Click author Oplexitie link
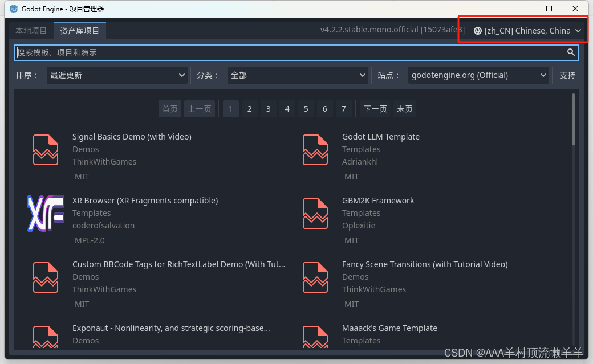 (x=359, y=226)
